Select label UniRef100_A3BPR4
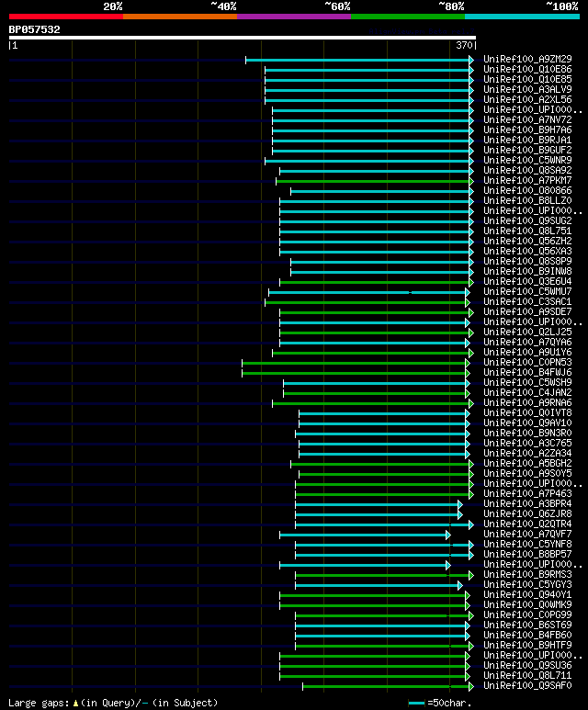 [527, 504]
